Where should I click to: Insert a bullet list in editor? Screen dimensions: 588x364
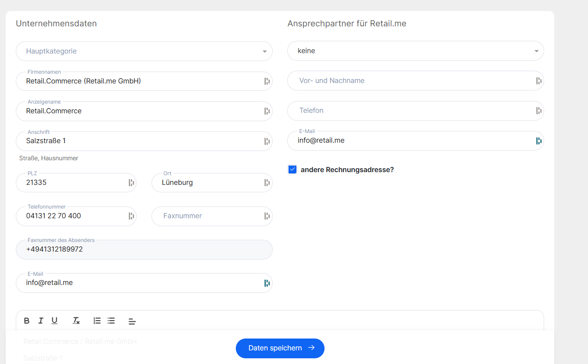point(111,321)
